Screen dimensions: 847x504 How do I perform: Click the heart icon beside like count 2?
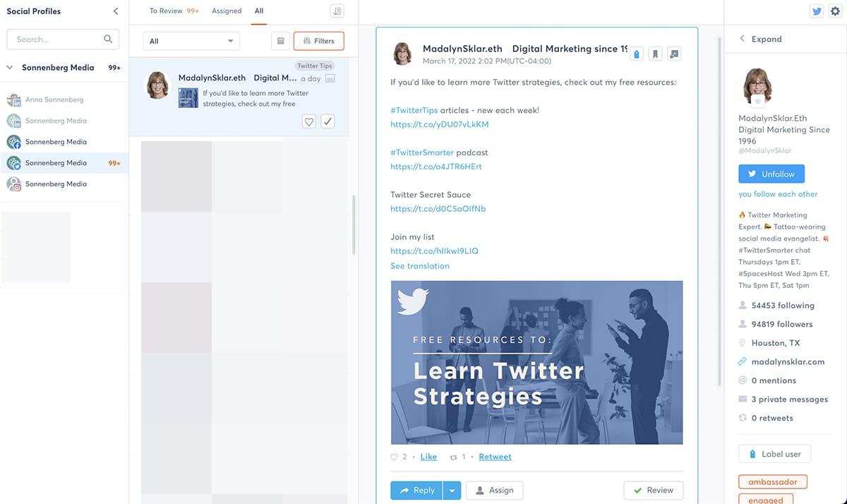click(x=395, y=457)
